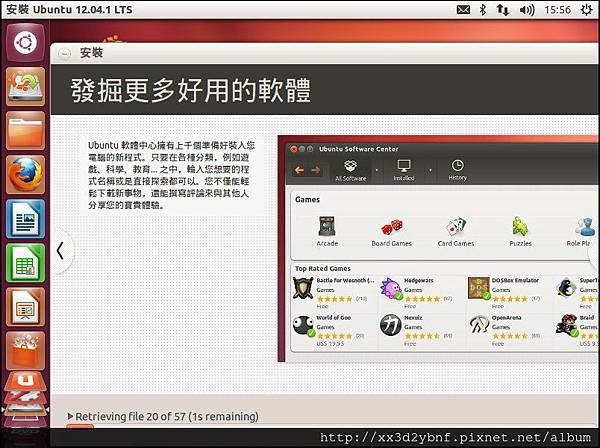The image size is (600, 448).
Task: Expand the Retrieving file details triangle
Action: (70, 416)
